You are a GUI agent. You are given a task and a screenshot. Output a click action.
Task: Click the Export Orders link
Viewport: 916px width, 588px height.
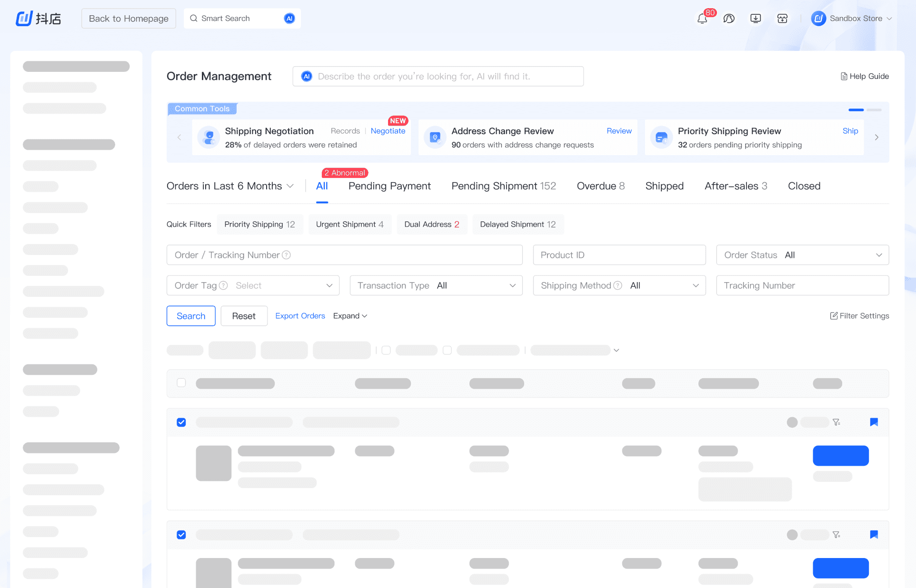(300, 316)
